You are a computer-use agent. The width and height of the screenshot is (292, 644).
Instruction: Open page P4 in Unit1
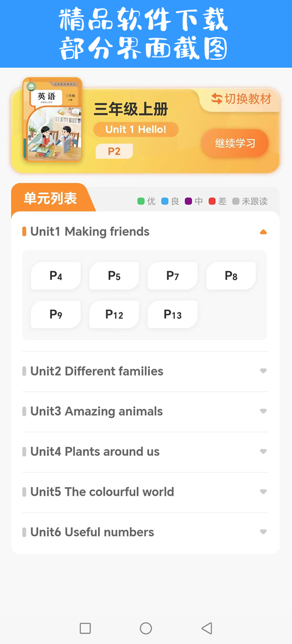56,276
